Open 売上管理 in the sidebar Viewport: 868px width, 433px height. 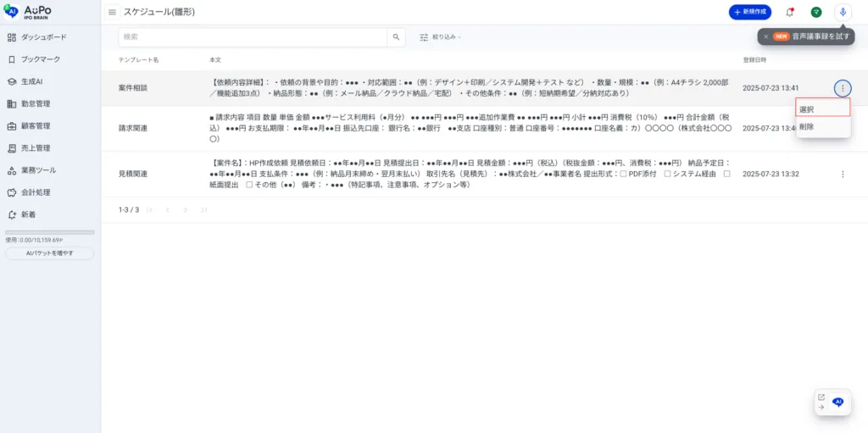(x=29, y=147)
